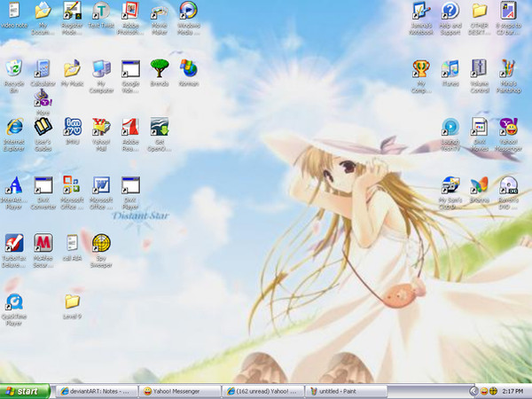The image size is (532, 399).
Task: Open the Adobe Reader shortcut
Action: (x=130, y=127)
